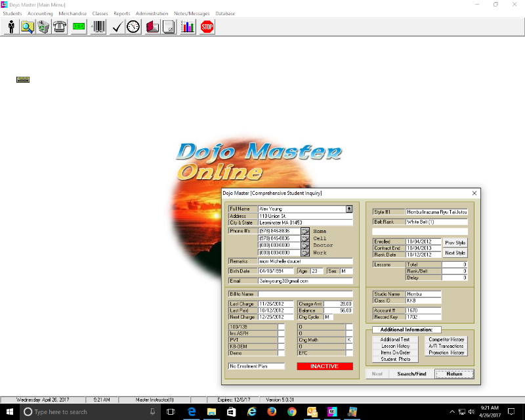The height and width of the screenshot is (420, 525).
Task: Open File Explorer from the taskbar
Action: click(211, 411)
